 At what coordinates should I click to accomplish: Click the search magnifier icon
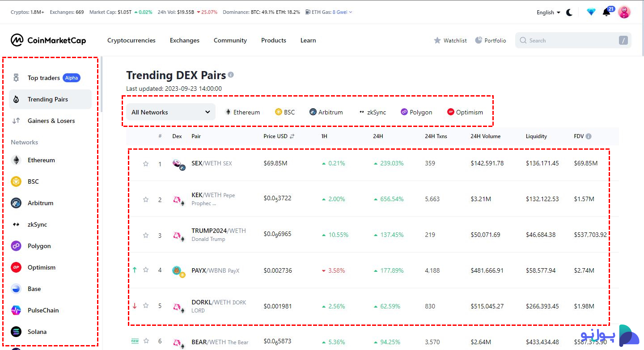pos(523,40)
